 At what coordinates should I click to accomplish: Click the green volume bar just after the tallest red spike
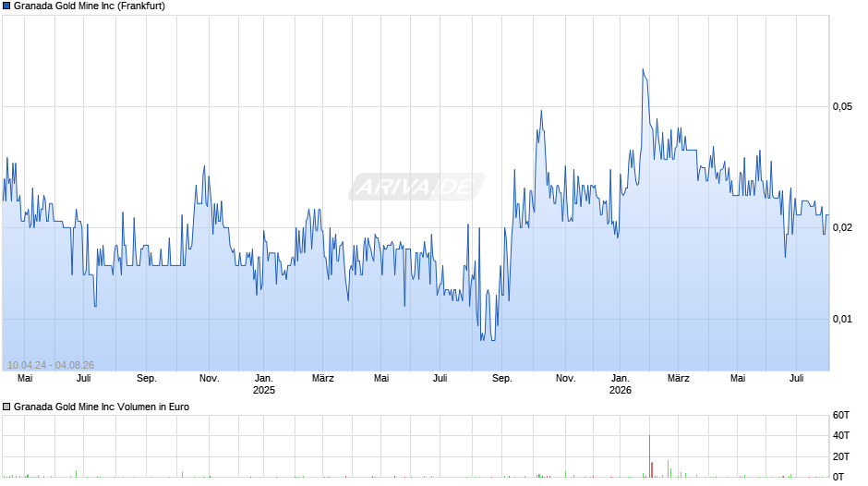pyautogui.click(x=669, y=468)
